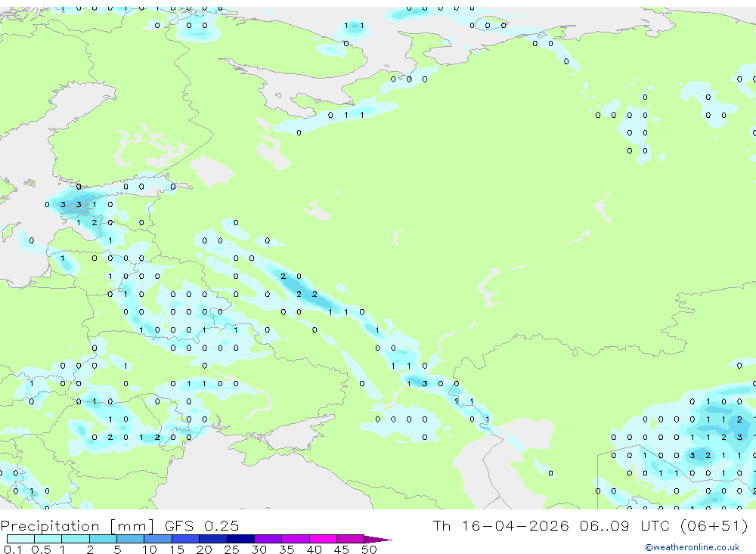
Task: Click the legend label '50'
Action: click(369, 549)
